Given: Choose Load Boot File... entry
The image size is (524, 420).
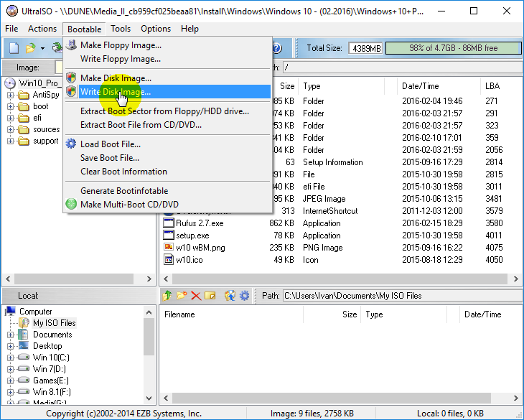Looking at the screenshot, I should (168, 144).
